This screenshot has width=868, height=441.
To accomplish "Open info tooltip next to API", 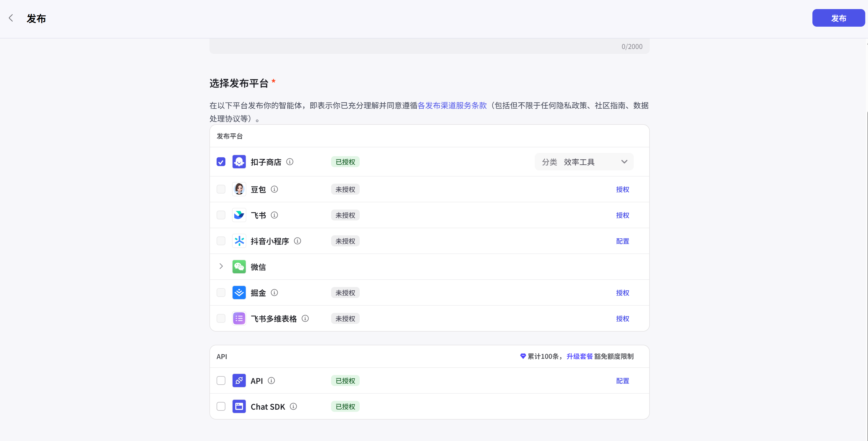I will click(272, 381).
